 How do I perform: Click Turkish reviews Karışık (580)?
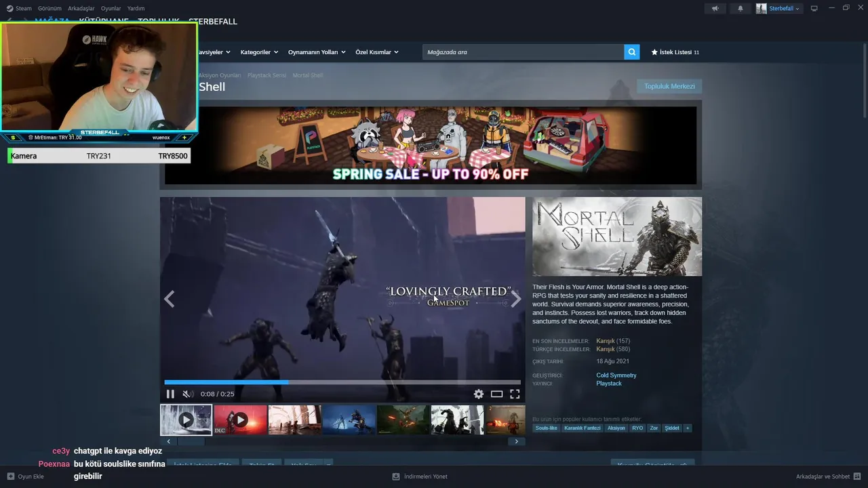click(613, 349)
